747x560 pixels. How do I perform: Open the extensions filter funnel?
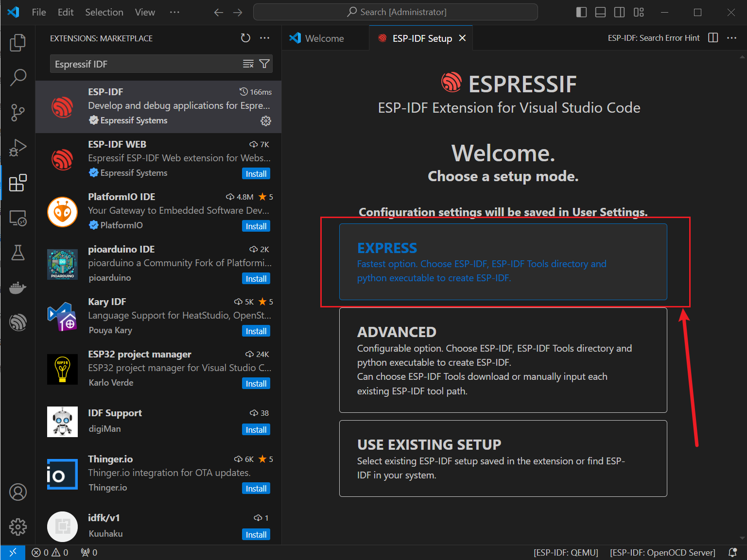coord(264,64)
